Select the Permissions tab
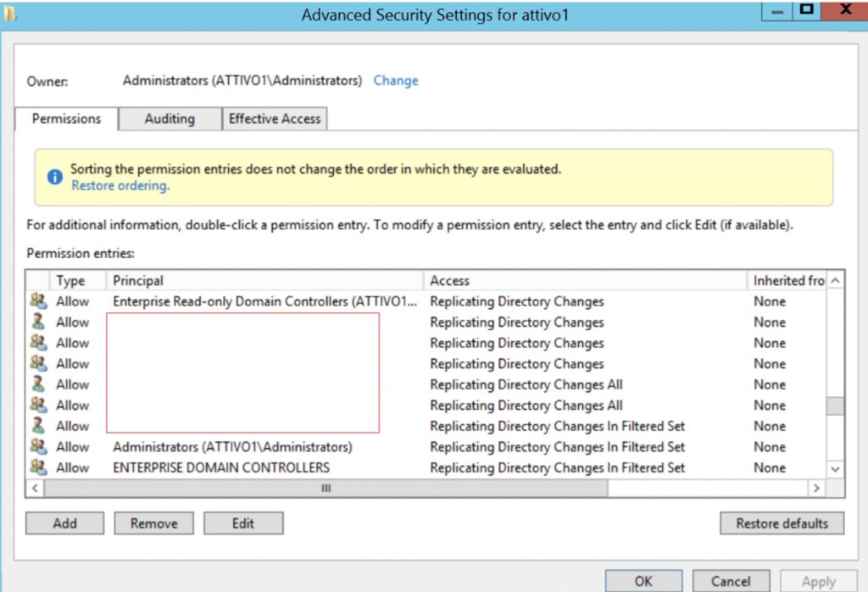Image resolution: width=868 pixels, height=592 pixels. point(66,119)
